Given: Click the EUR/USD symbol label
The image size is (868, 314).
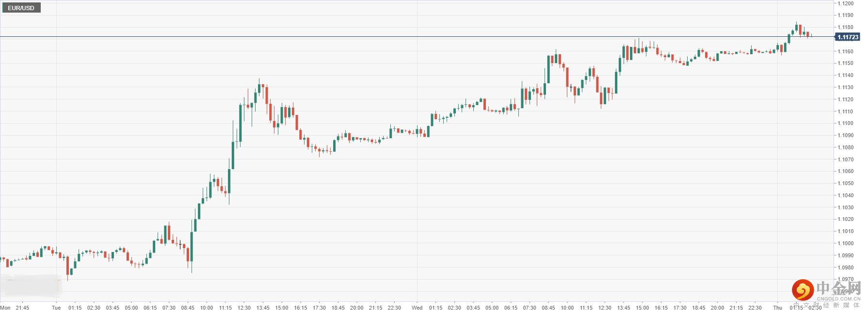Looking at the screenshot, I should (x=21, y=8).
